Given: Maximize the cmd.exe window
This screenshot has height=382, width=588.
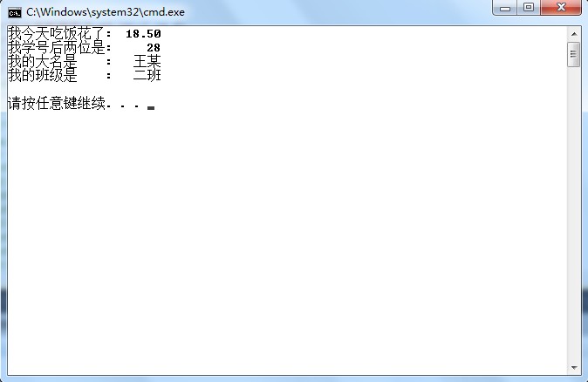Looking at the screenshot, I should pyautogui.click(x=529, y=8).
